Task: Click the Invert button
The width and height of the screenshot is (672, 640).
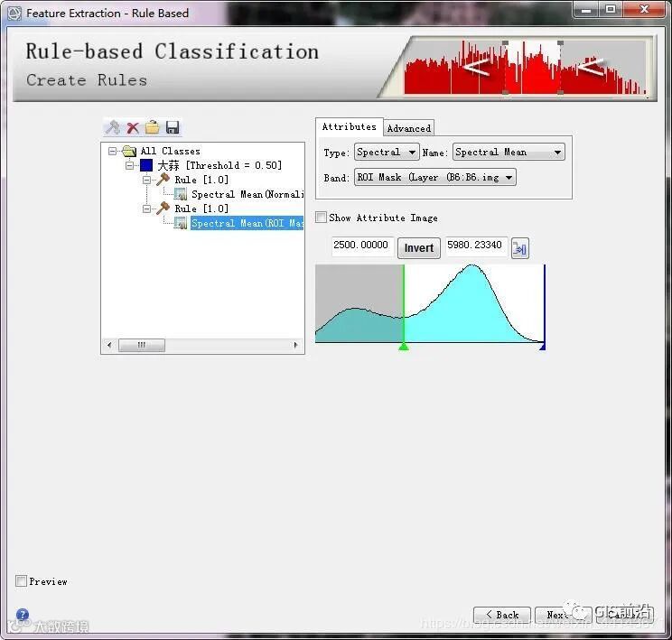Action: point(419,248)
